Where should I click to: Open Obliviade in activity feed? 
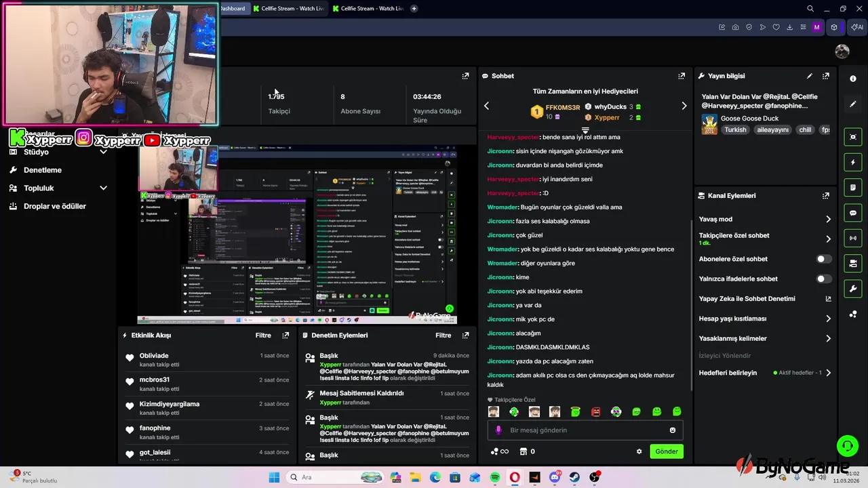154,356
